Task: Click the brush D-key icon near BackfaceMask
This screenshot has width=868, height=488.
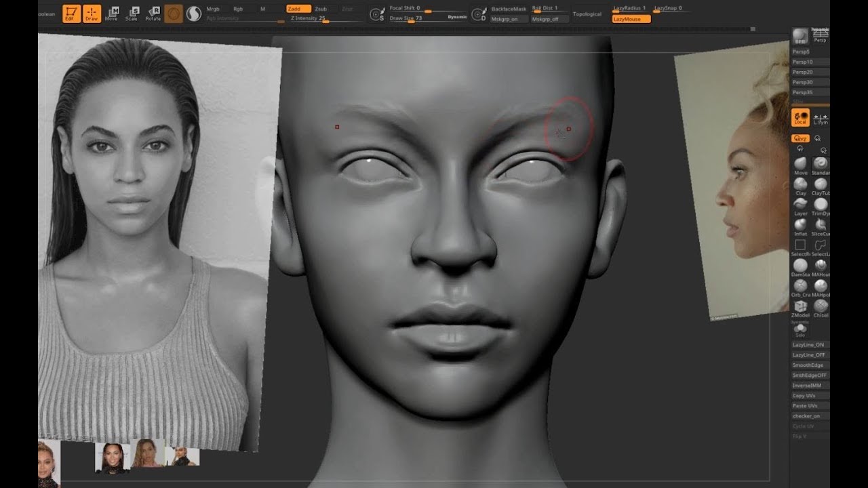Action: coord(479,14)
